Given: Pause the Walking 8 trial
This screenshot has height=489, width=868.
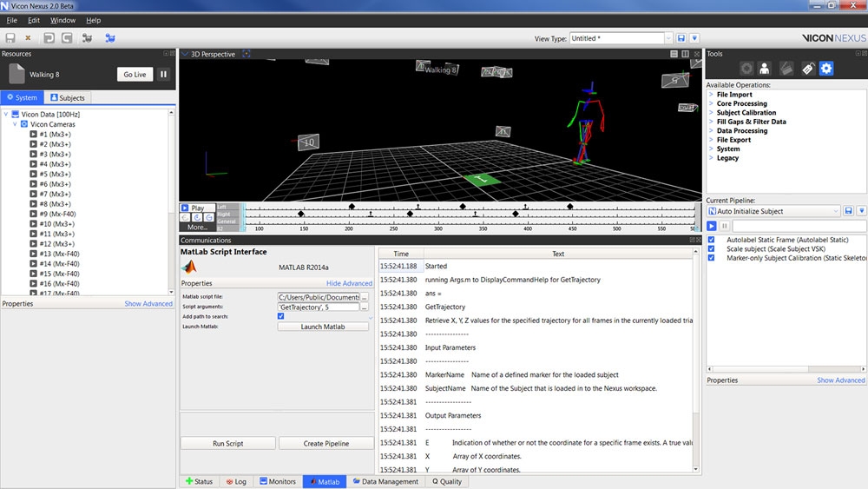Looking at the screenshot, I should [163, 75].
